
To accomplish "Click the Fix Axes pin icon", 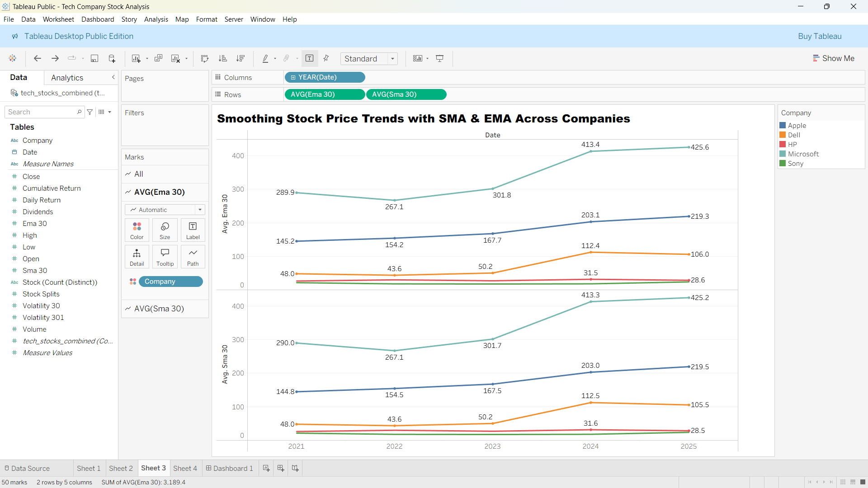I will point(326,58).
